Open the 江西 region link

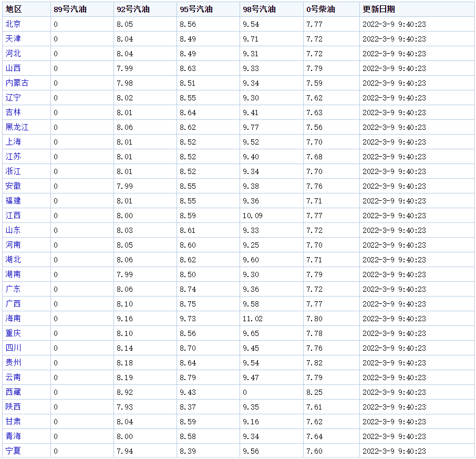[x=13, y=216]
